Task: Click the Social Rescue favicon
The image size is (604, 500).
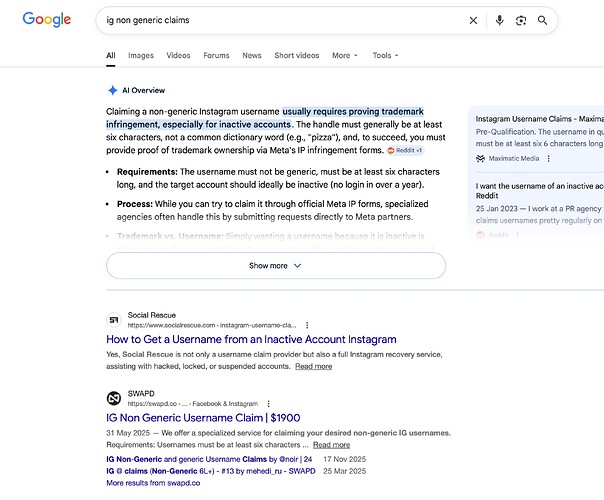Action: pos(114,320)
